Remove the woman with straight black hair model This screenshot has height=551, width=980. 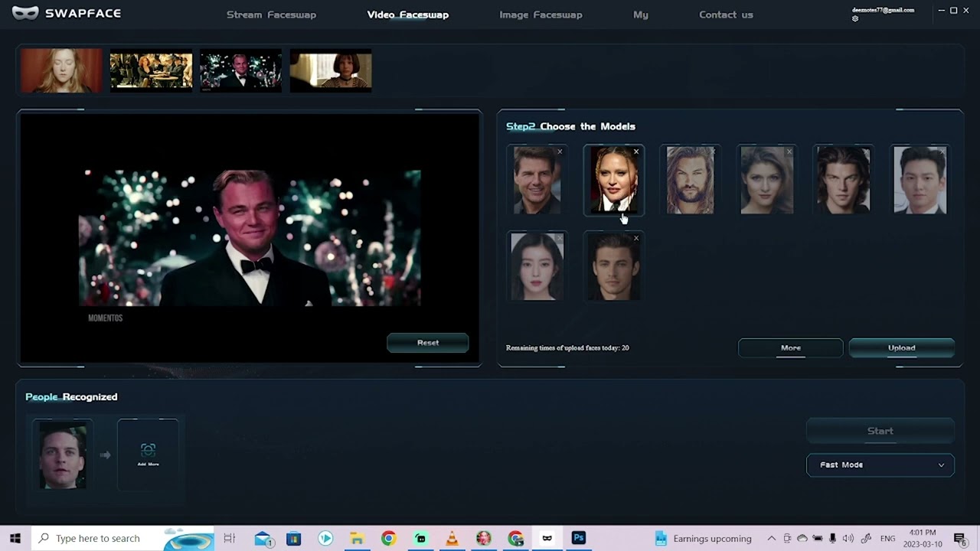[560, 238]
